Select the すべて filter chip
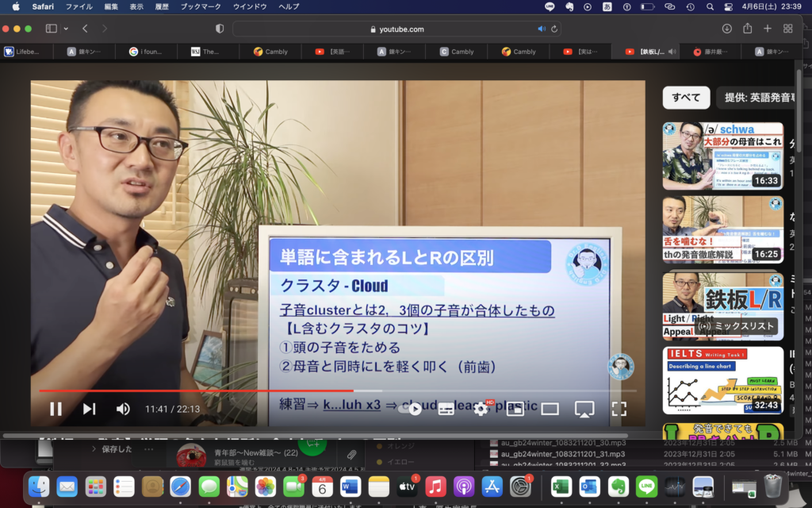 coord(685,97)
